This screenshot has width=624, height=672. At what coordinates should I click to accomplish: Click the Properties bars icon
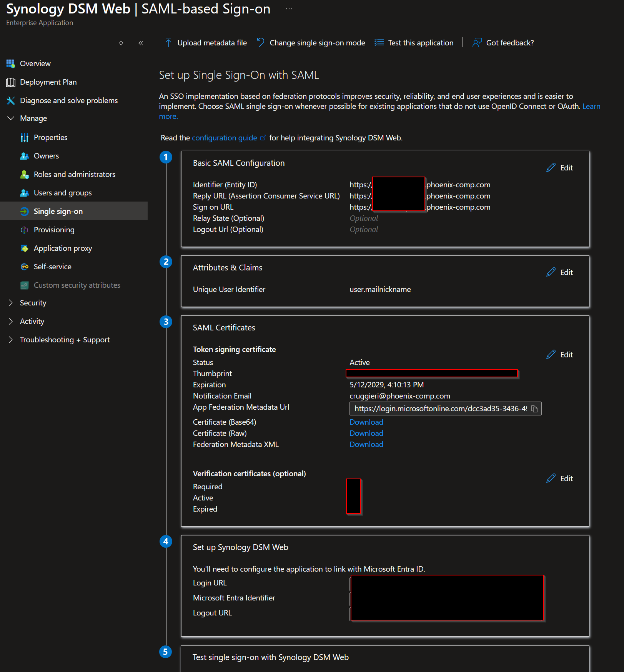(x=25, y=137)
